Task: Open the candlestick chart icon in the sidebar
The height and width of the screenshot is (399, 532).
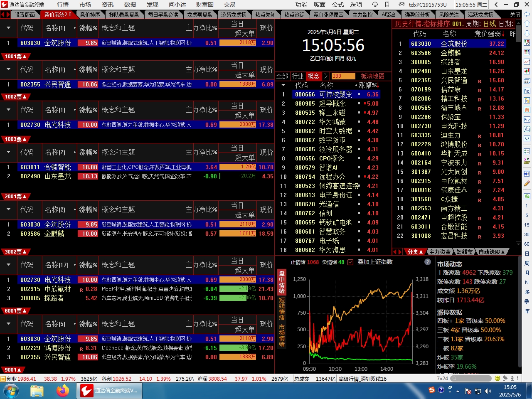Action: point(527,71)
